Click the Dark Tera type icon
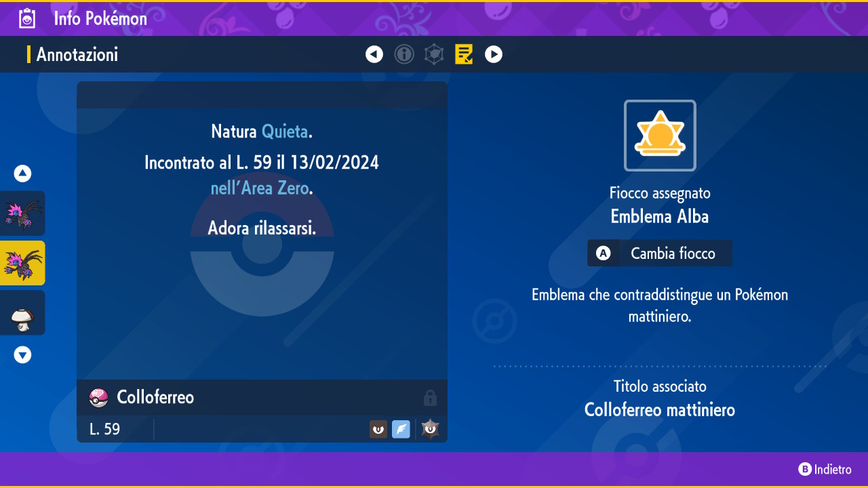Screen dimensions: 868x488 pyautogui.click(x=431, y=429)
